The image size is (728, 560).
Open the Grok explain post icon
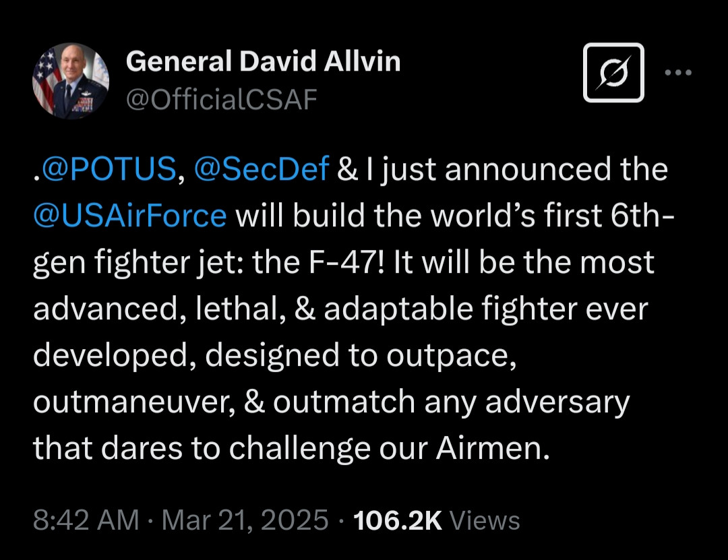pos(613,73)
